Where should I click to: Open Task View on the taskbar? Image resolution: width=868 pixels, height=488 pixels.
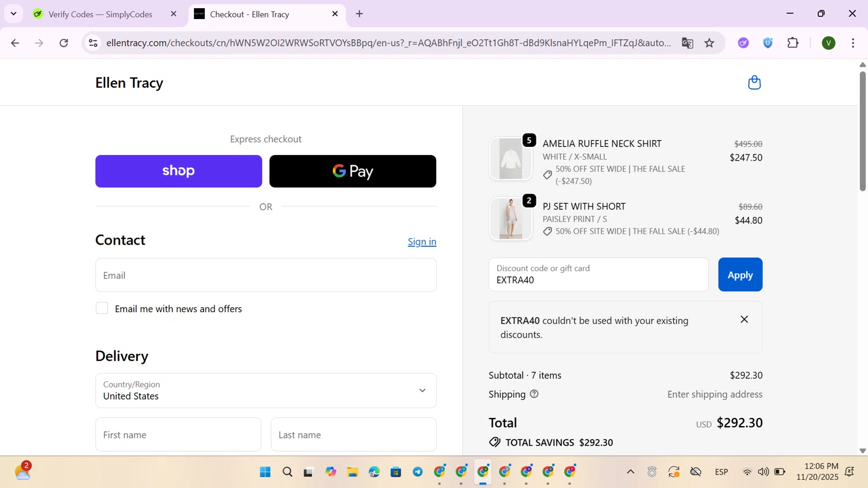(308, 472)
